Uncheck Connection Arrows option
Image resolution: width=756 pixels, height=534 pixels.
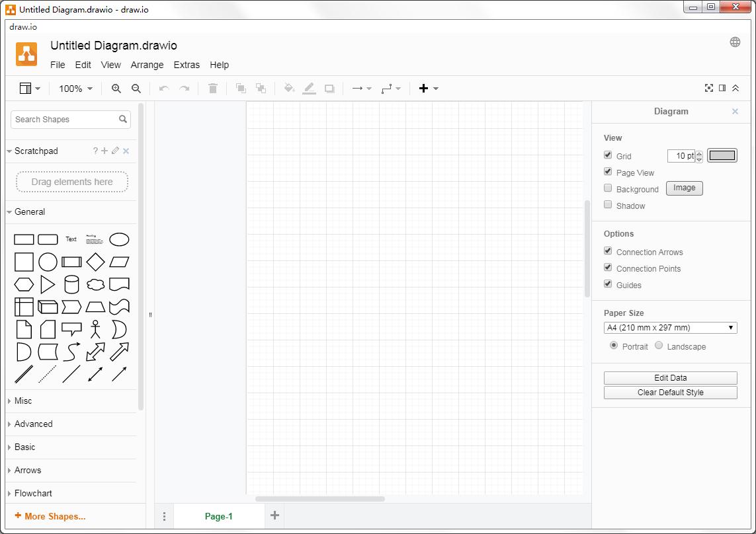tap(608, 251)
